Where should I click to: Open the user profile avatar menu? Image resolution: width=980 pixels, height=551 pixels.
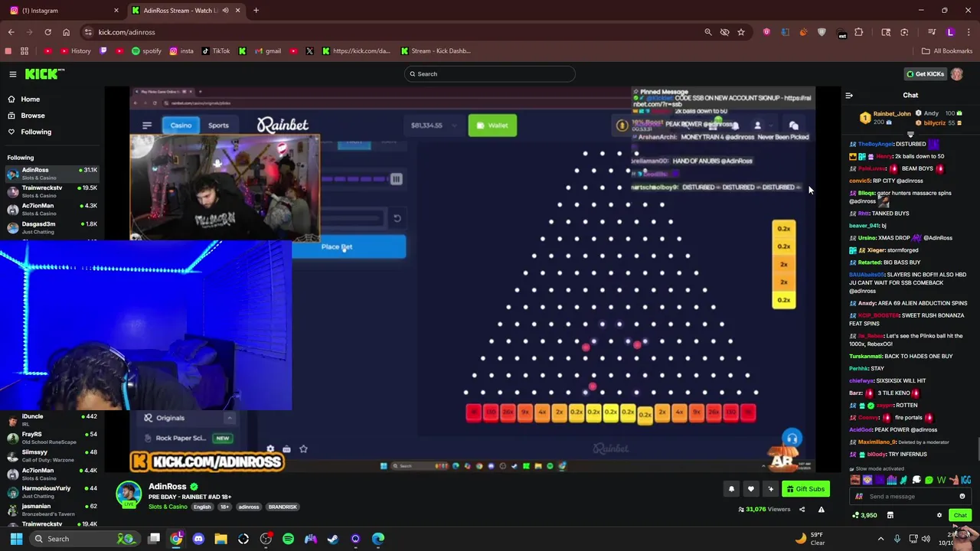click(957, 74)
